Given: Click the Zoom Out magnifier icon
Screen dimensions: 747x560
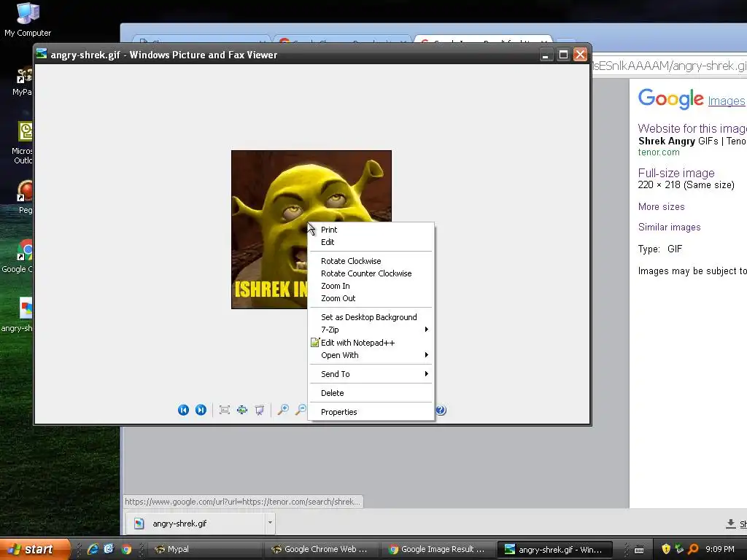Looking at the screenshot, I should tap(301, 410).
